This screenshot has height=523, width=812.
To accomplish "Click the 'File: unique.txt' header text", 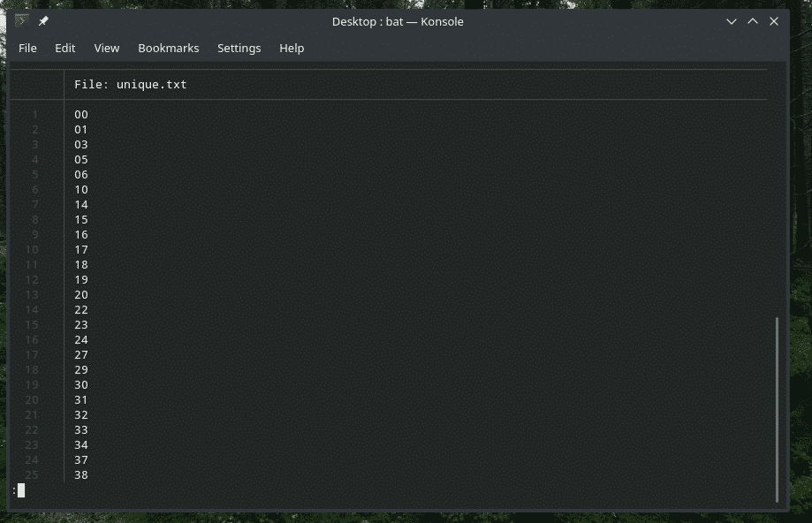I will [x=131, y=85].
